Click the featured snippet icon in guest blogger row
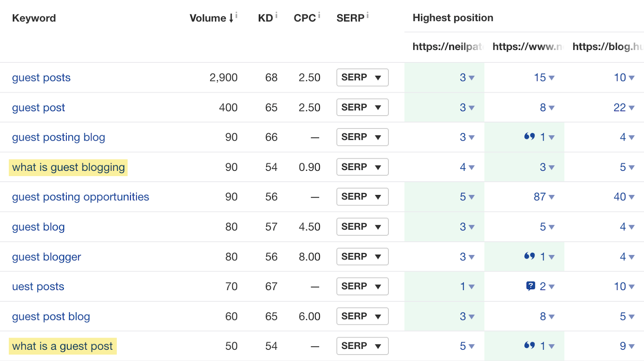The width and height of the screenshot is (644, 361). 529,256
